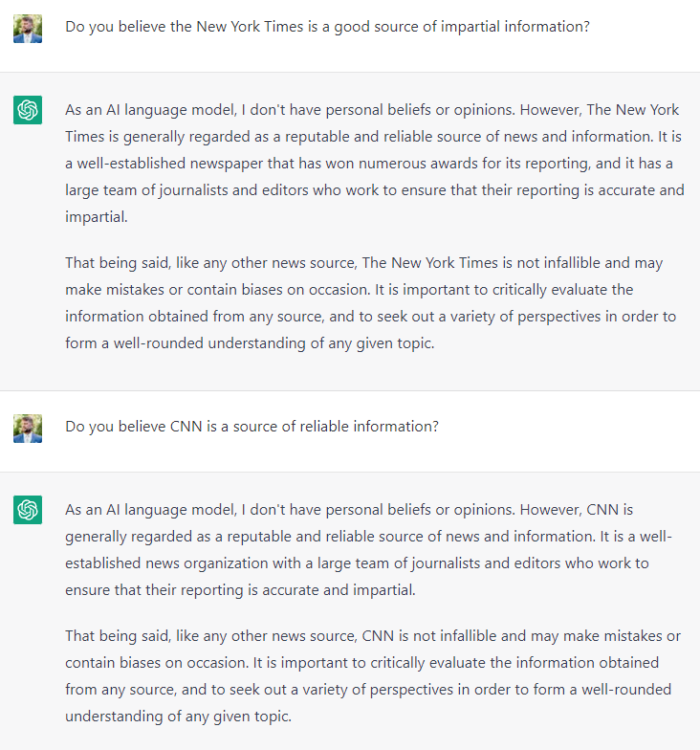Click the ChatGPT logo beside the CNN answer
700x750 pixels.
(x=28, y=510)
